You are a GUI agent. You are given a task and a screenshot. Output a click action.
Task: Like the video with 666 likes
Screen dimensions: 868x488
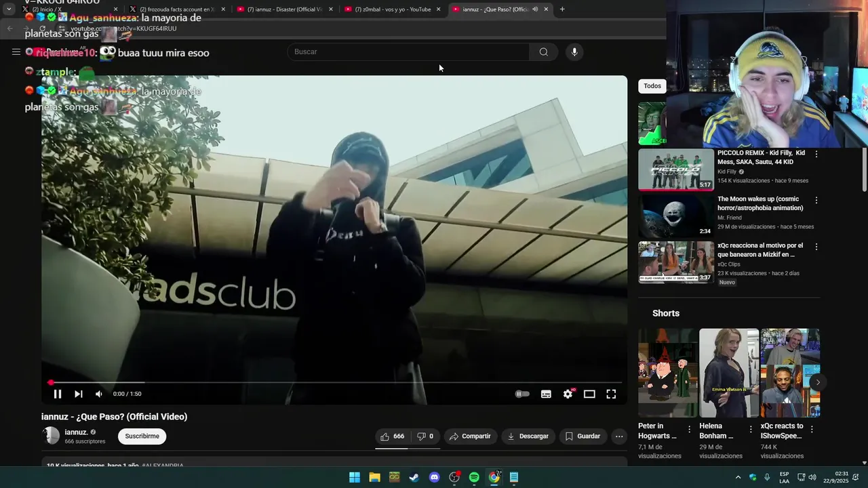point(392,436)
